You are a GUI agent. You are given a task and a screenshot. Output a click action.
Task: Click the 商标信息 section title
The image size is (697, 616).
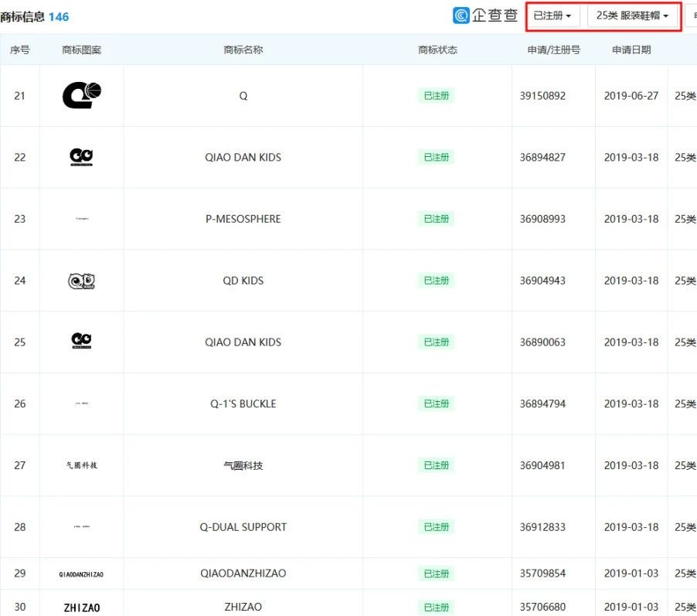(22, 17)
